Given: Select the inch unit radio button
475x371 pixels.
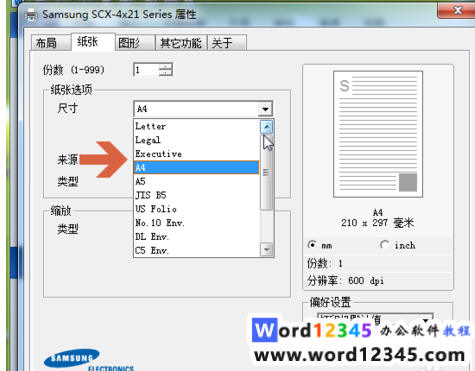Looking at the screenshot, I should [x=384, y=245].
